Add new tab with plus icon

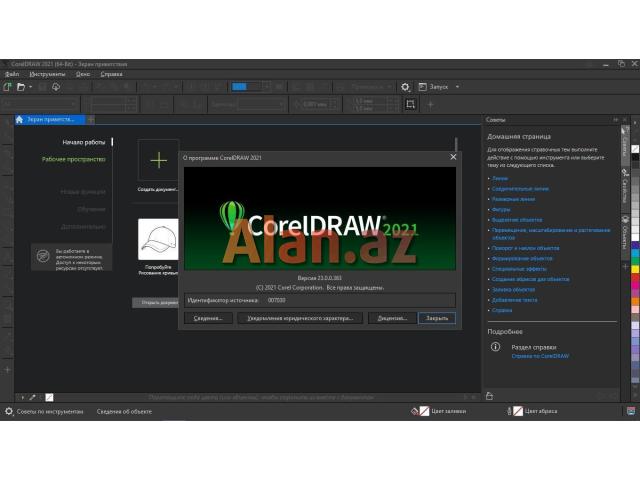coord(91,120)
